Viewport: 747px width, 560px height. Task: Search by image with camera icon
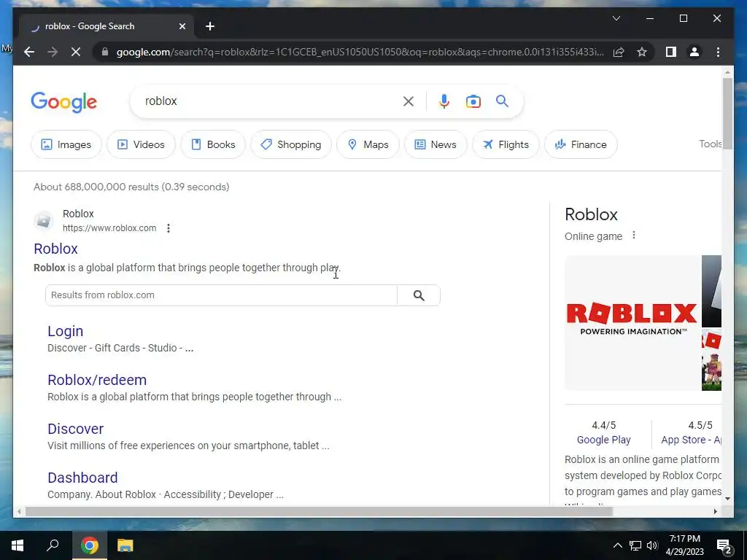[473, 101]
